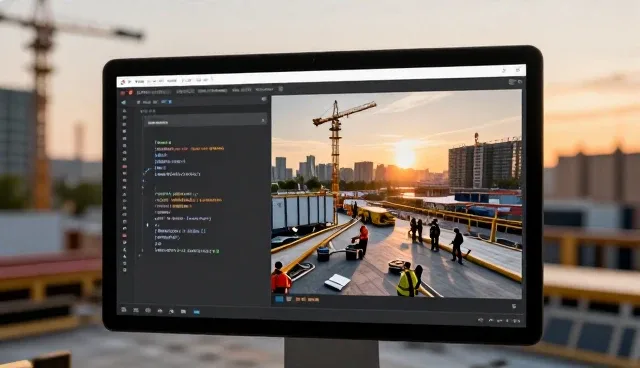Click the orange label below the preview image
Screen dimensions: 640x368
point(307,299)
